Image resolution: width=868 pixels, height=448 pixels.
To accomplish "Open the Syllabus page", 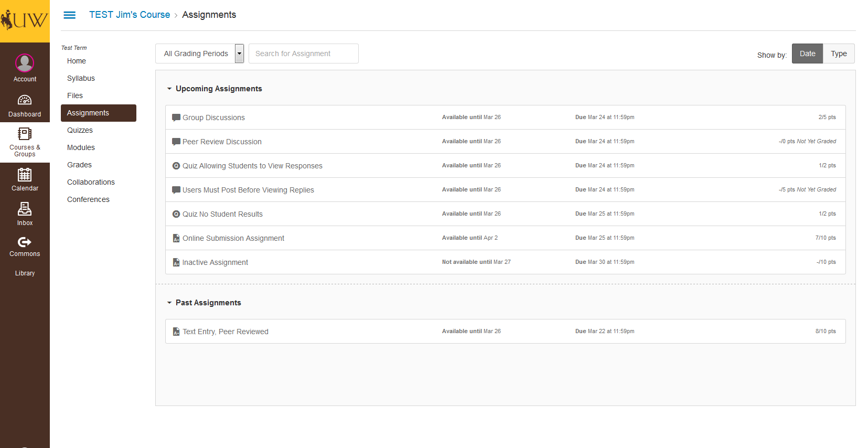I will (x=81, y=78).
